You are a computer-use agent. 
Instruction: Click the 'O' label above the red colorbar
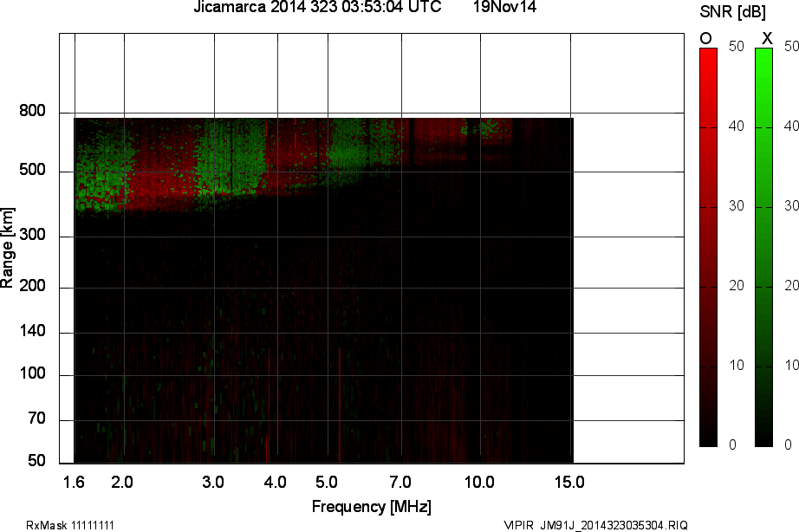click(705, 39)
